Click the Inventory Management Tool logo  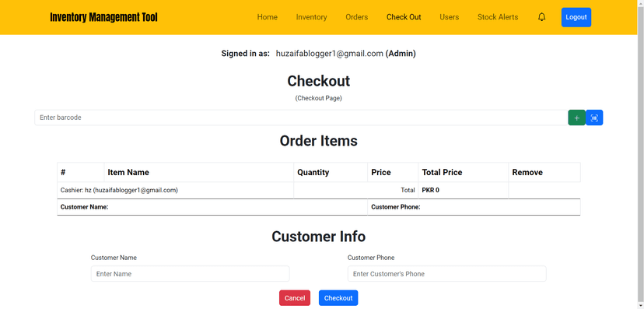pyautogui.click(x=103, y=17)
